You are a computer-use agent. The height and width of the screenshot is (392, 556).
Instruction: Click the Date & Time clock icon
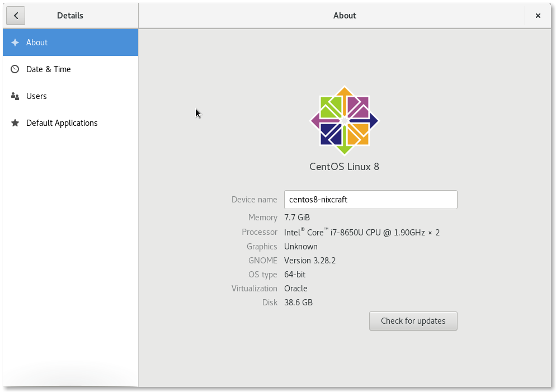point(15,69)
